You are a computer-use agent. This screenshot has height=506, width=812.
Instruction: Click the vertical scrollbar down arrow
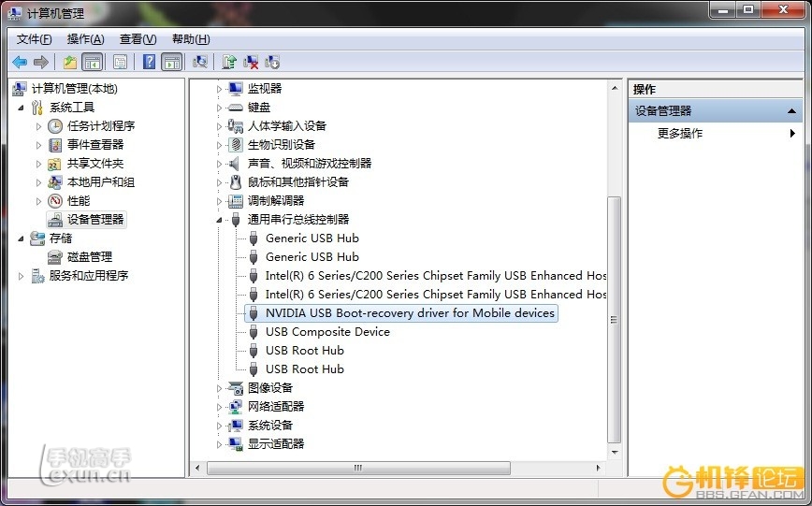(x=615, y=452)
